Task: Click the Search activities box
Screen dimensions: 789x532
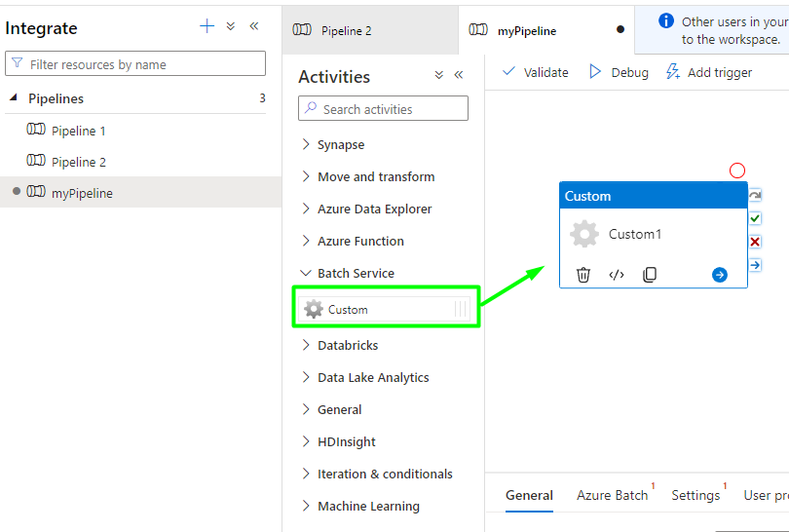Action: (x=383, y=108)
